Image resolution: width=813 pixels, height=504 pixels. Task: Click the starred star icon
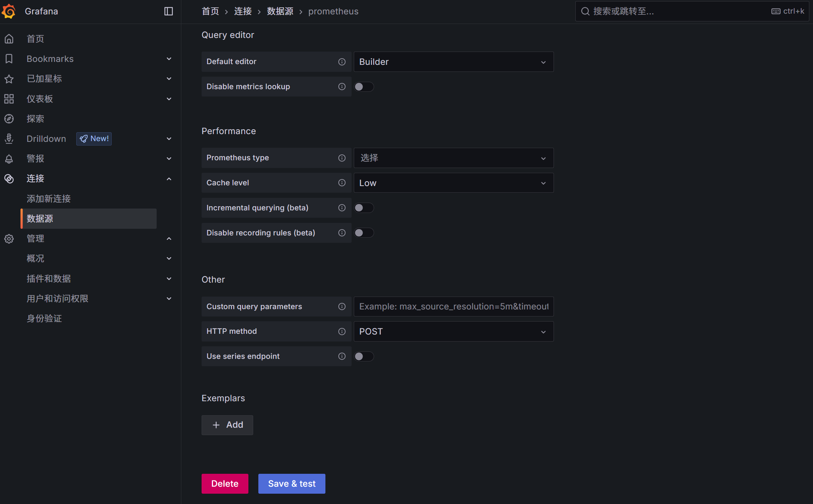tap(9, 78)
